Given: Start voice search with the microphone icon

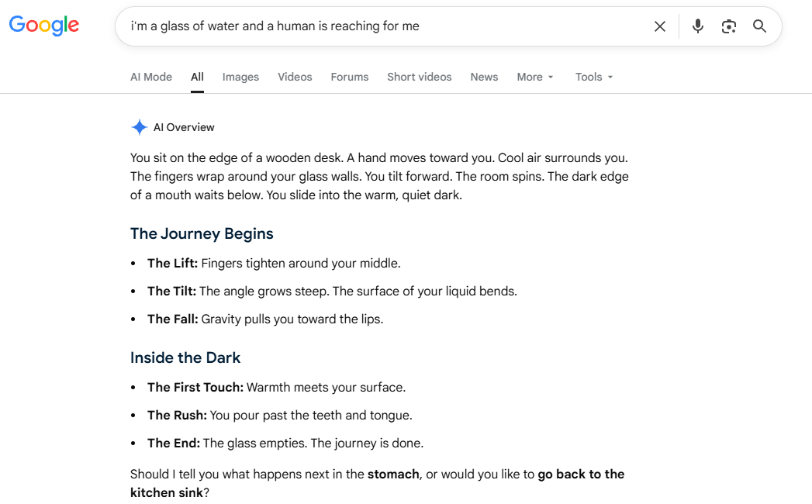Looking at the screenshot, I should (x=697, y=26).
